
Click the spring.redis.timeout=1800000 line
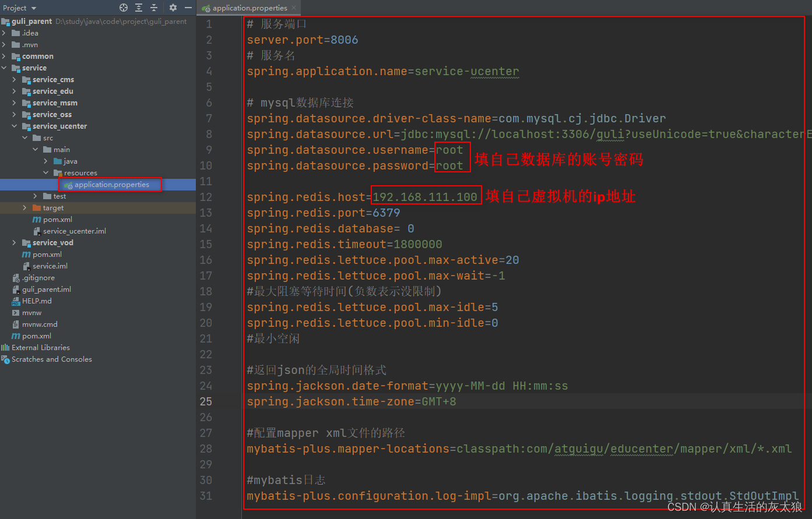(345, 245)
